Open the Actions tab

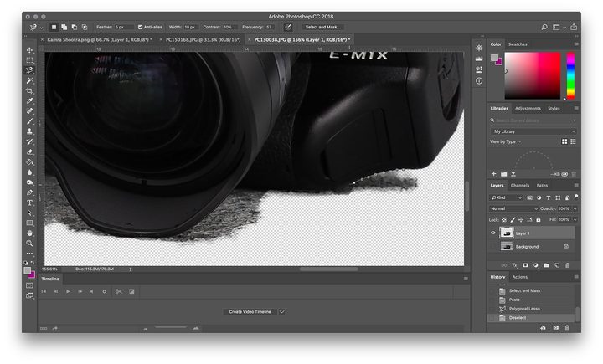pos(519,277)
